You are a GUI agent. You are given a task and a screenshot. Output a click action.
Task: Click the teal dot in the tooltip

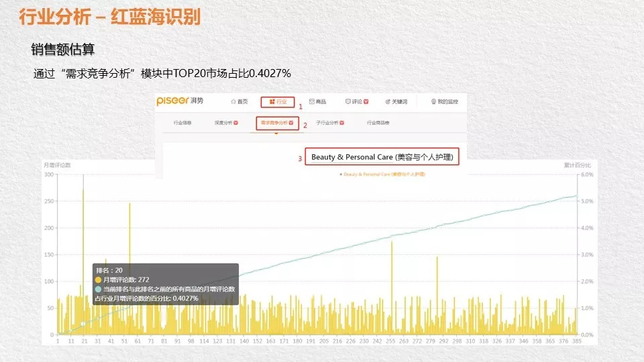coord(98,290)
